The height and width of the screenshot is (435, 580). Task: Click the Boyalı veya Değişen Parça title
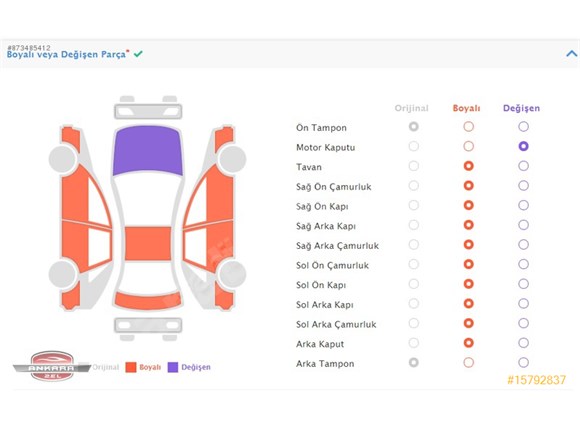[x=66, y=55]
